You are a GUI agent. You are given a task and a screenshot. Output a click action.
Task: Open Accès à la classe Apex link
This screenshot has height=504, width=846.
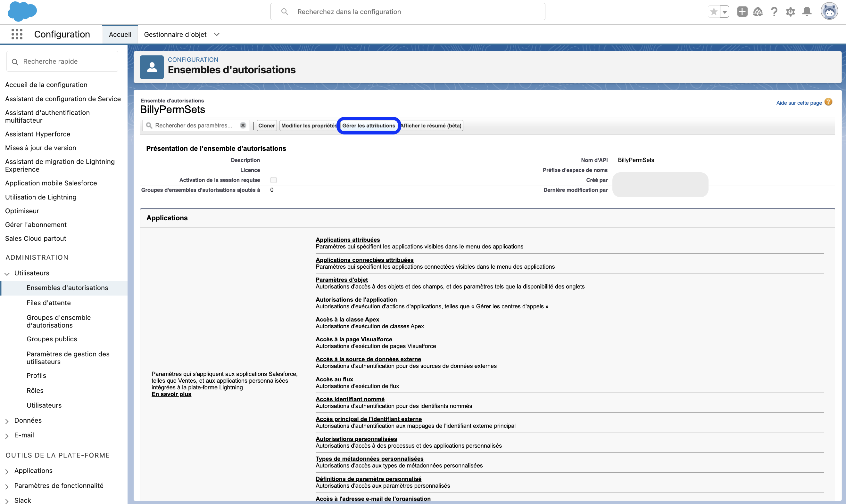347,320
